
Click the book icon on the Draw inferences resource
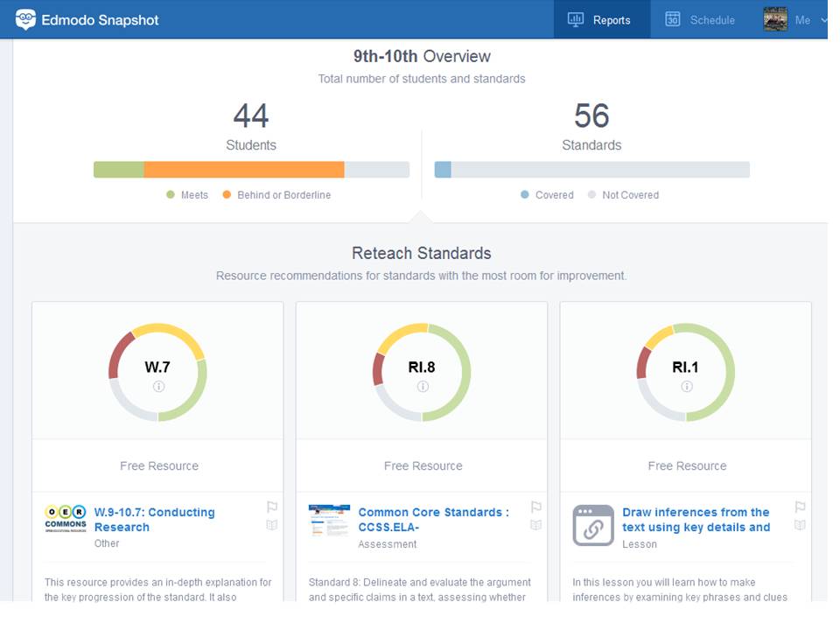800,525
